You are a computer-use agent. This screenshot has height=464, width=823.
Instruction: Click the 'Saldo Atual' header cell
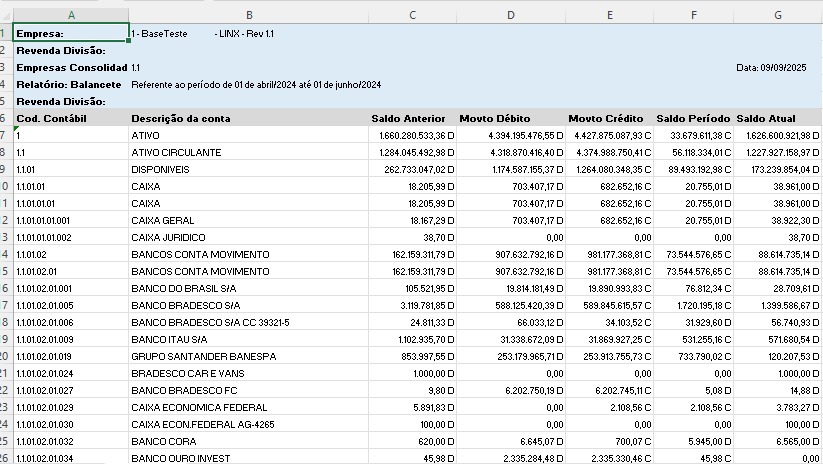(x=777, y=119)
